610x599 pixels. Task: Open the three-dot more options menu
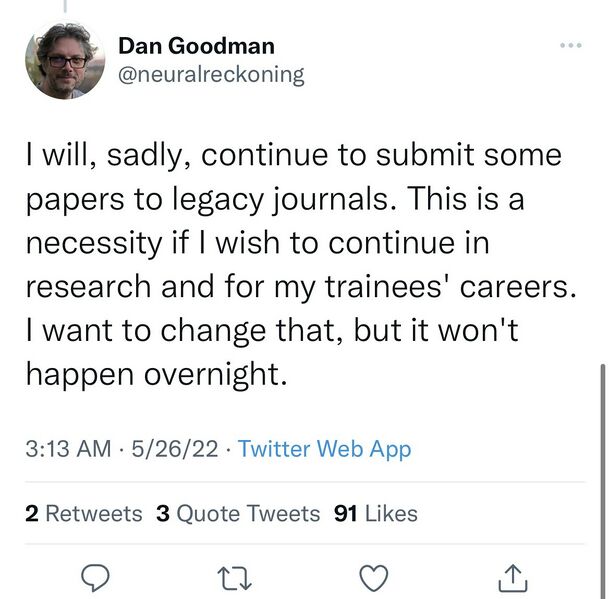(570, 46)
